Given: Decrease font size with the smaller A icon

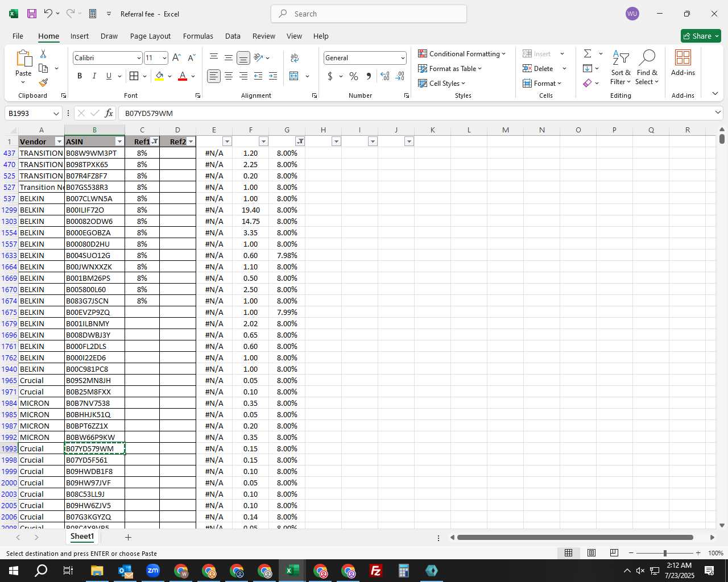Looking at the screenshot, I should [x=191, y=58].
